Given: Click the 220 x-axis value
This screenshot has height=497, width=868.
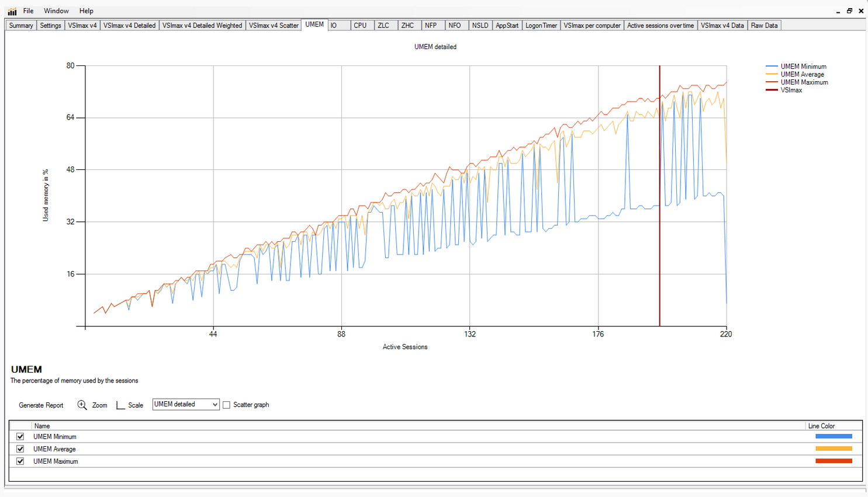Looking at the screenshot, I should 726,334.
